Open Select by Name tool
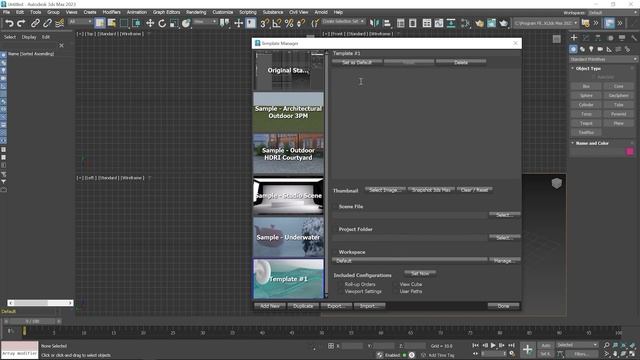Screen dimensions: 640x360 (112, 23)
